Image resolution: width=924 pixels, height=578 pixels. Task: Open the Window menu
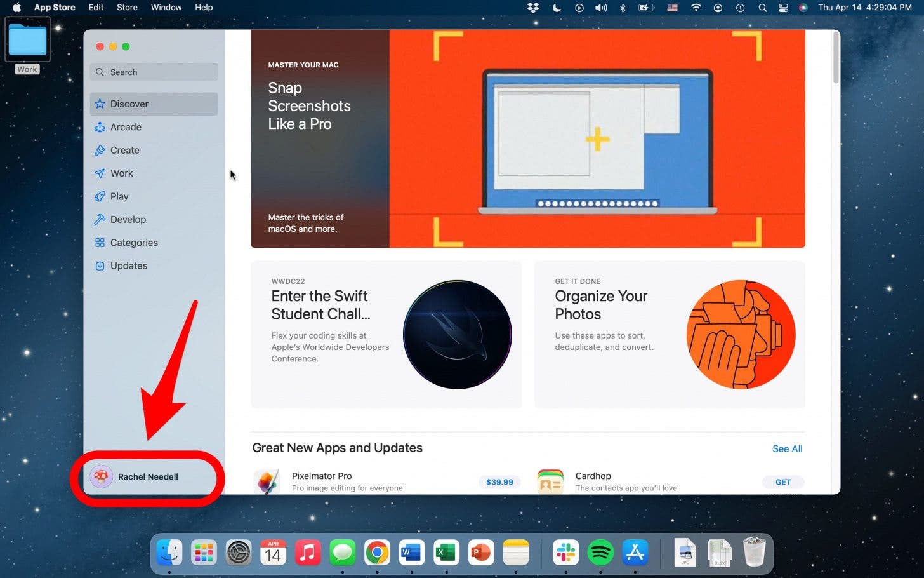coord(166,8)
